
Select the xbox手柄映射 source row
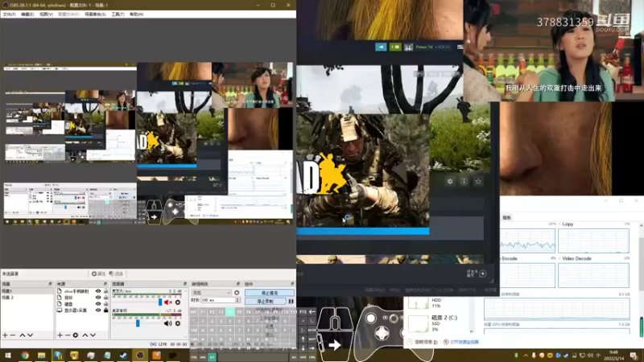82,291
